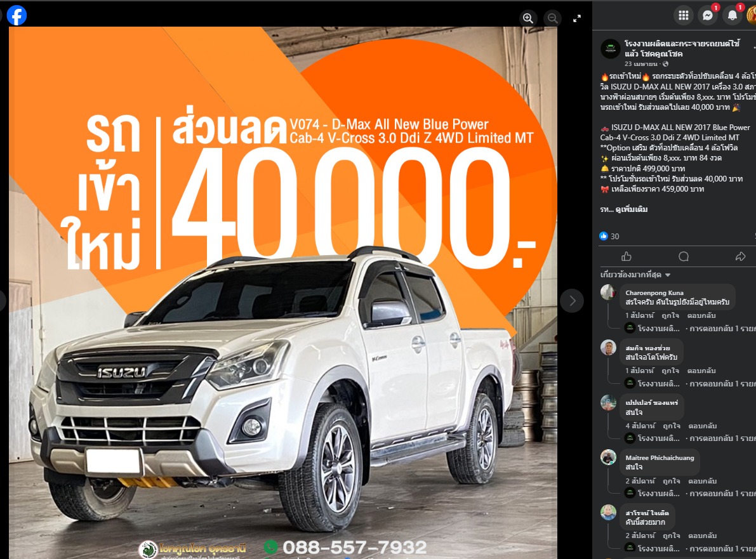This screenshot has height=559, width=756.
Task: Open the comment bubble button
Action: 684,256
